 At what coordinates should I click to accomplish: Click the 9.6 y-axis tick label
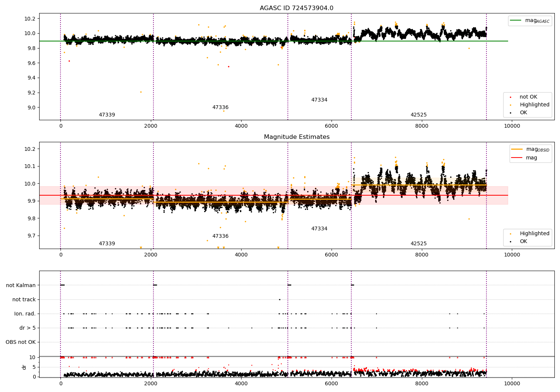point(31,63)
